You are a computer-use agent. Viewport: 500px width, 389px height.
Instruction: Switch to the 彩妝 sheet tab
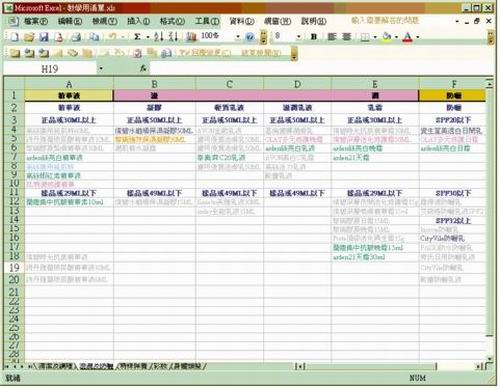point(159,366)
